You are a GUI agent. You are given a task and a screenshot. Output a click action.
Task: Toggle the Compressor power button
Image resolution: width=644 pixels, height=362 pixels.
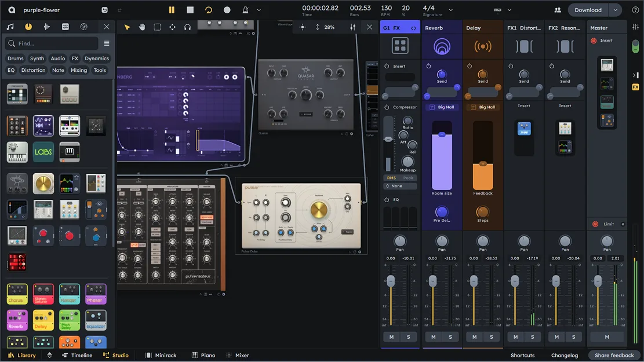coord(387,107)
